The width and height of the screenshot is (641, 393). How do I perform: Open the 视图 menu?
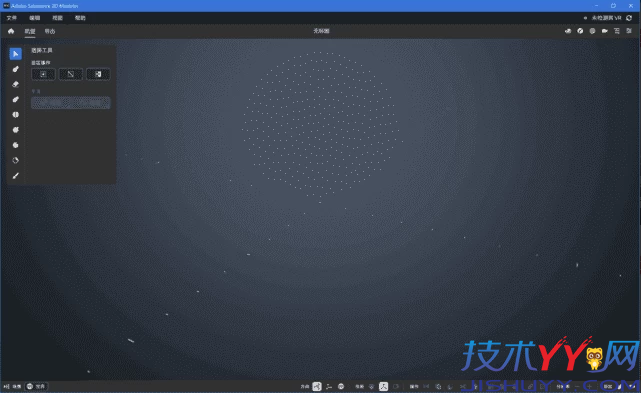click(57, 18)
